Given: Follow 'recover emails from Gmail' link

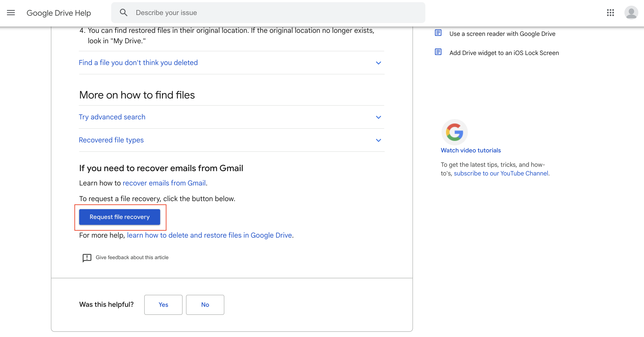Looking at the screenshot, I should point(164,183).
